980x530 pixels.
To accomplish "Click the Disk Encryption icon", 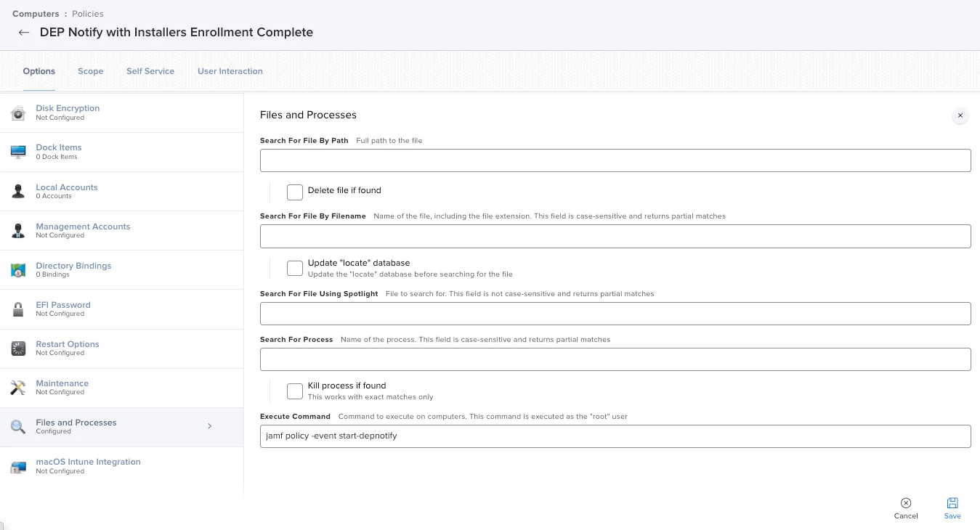I will point(18,113).
